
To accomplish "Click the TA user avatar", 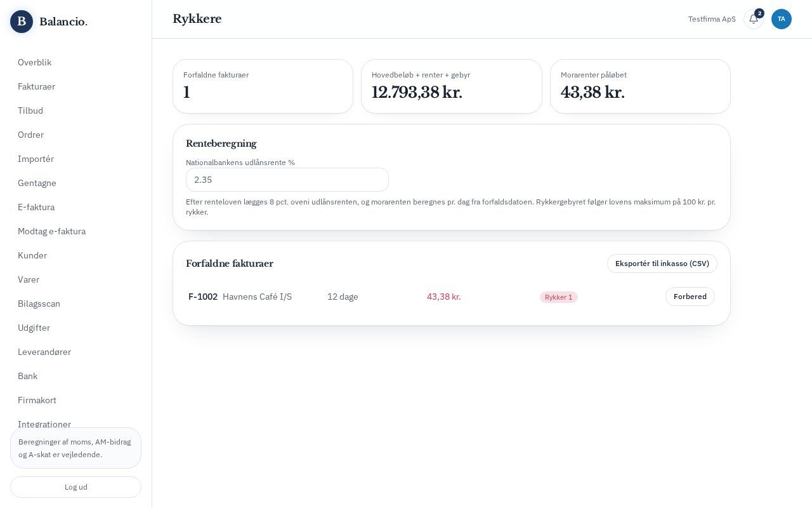I will 782,19.
